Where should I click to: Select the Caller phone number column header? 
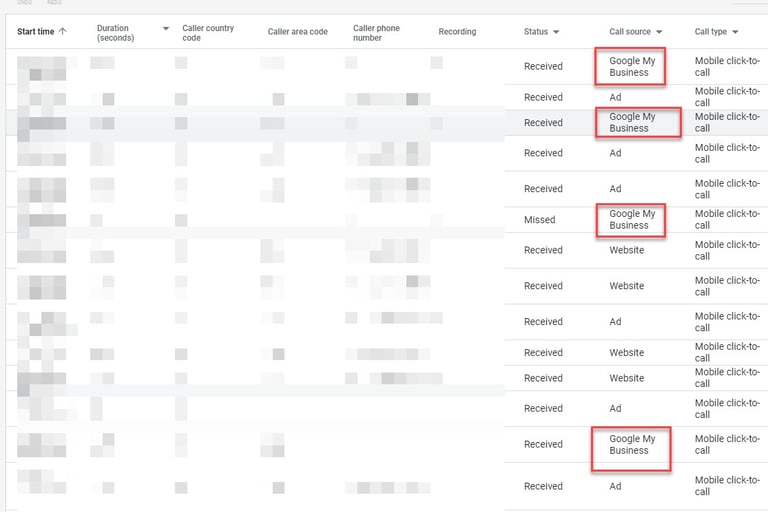pyautogui.click(x=376, y=33)
